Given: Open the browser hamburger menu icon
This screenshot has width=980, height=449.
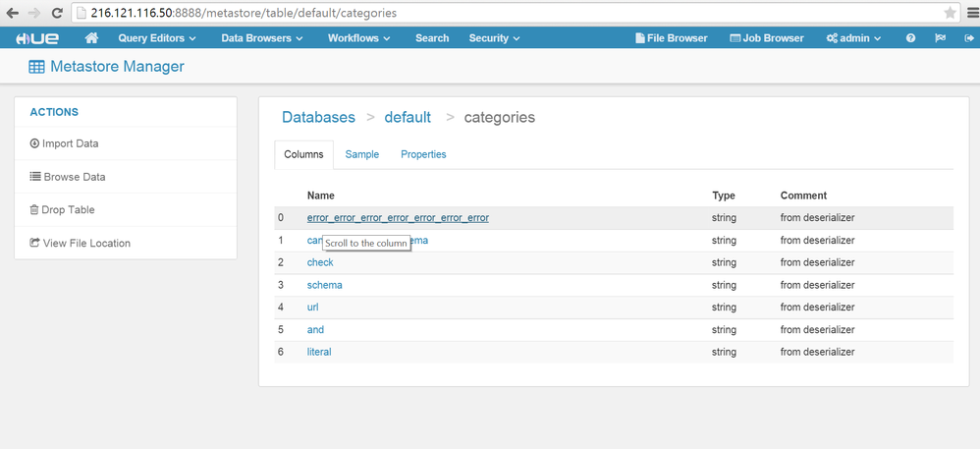Looking at the screenshot, I should tap(970, 13).
